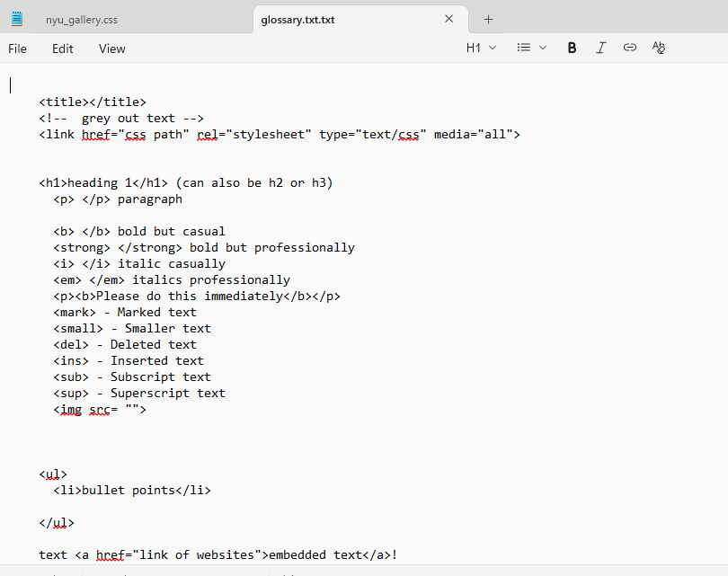728x576 pixels.
Task: Insert a hyperlink
Action: pyautogui.click(x=629, y=47)
